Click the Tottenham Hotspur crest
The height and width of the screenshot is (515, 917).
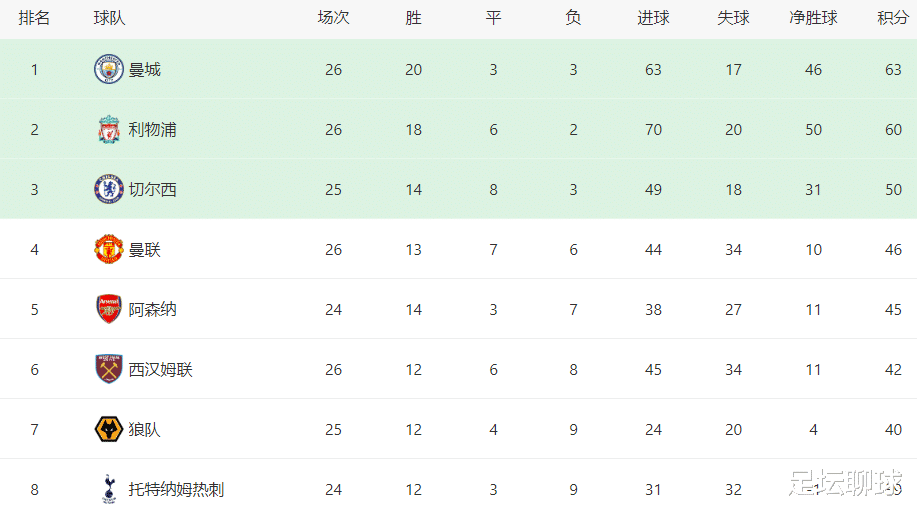(x=109, y=489)
